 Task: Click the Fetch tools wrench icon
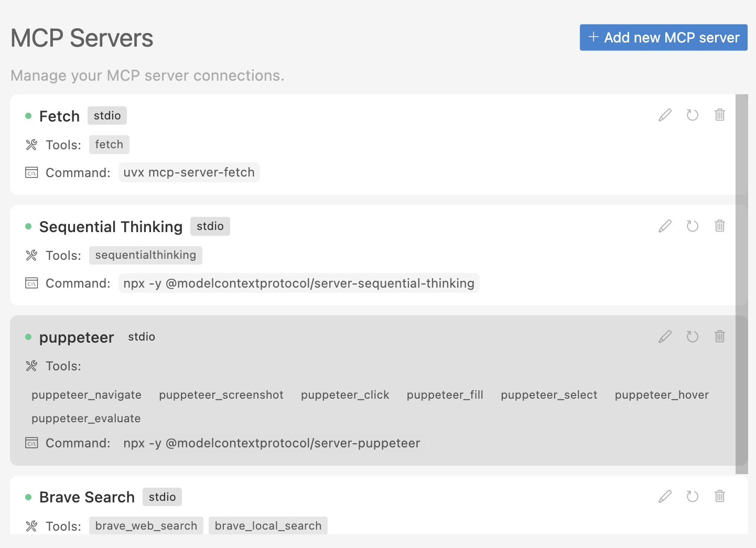click(31, 145)
